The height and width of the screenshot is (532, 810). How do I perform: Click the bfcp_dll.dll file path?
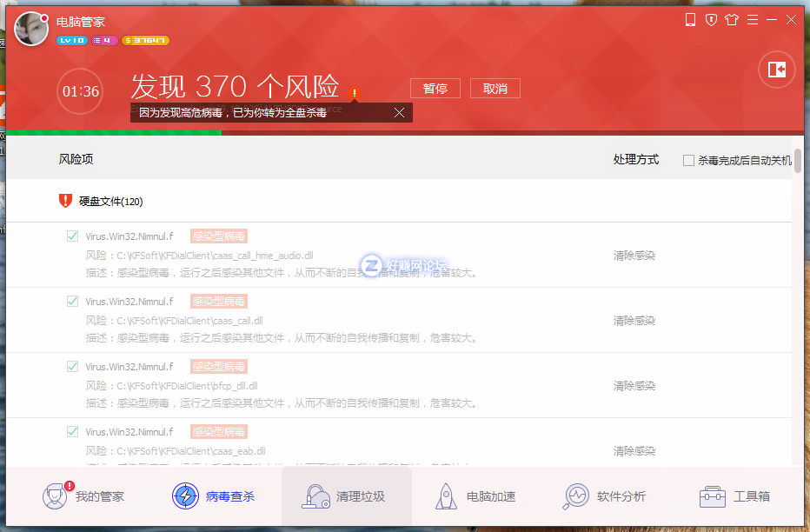(187, 386)
